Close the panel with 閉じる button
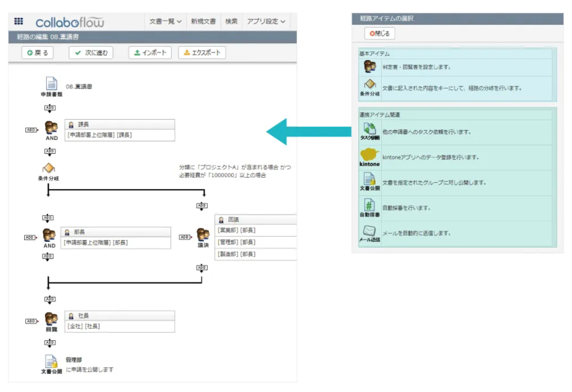 [x=380, y=33]
